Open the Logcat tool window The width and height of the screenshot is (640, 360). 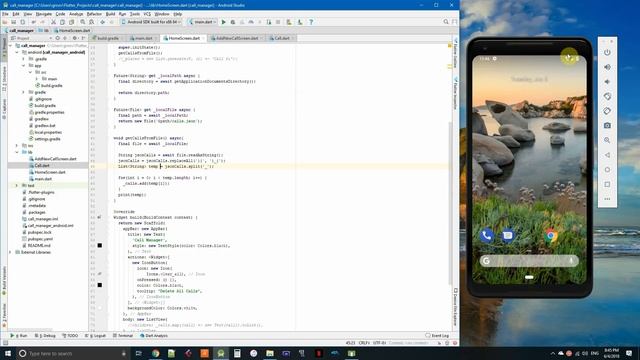(x=96, y=336)
